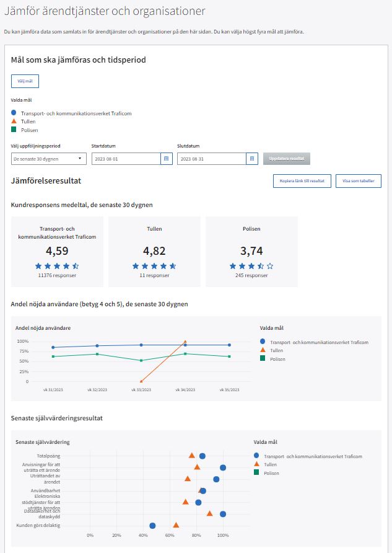
Task: Switch view with 'Visa som tabeller'
Action: pos(358,181)
